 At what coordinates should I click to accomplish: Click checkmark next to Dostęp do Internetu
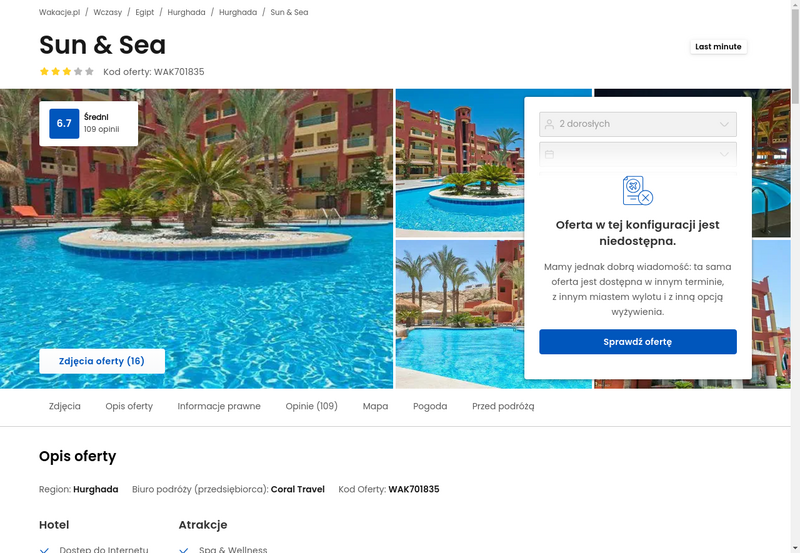pos(44,550)
